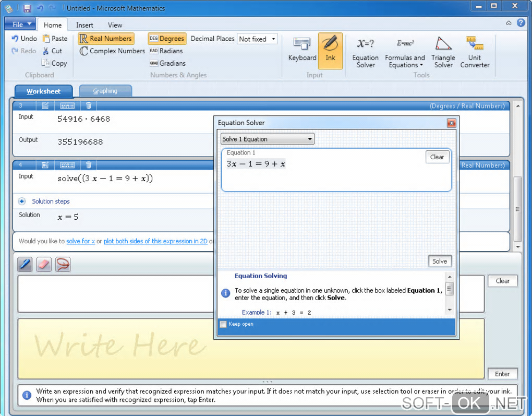Image resolution: width=532 pixels, height=416 pixels.
Task: Minimize the ribbon with caret icon
Action: [x=509, y=23]
